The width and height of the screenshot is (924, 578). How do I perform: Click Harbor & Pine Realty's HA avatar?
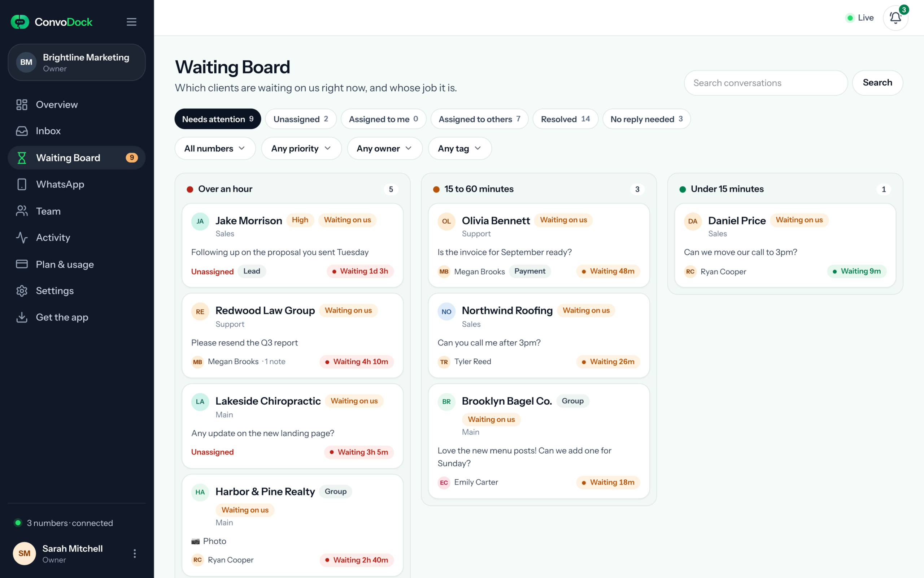(200, 492)
